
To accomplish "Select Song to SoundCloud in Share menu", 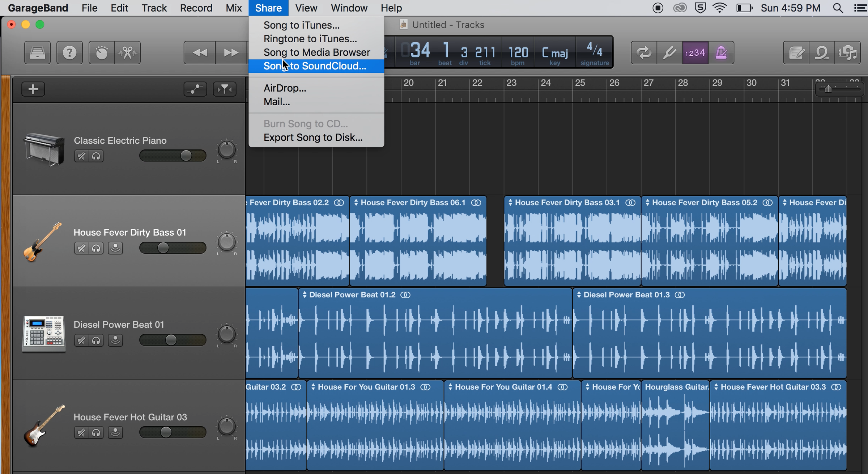I will (x=315, y=66).
